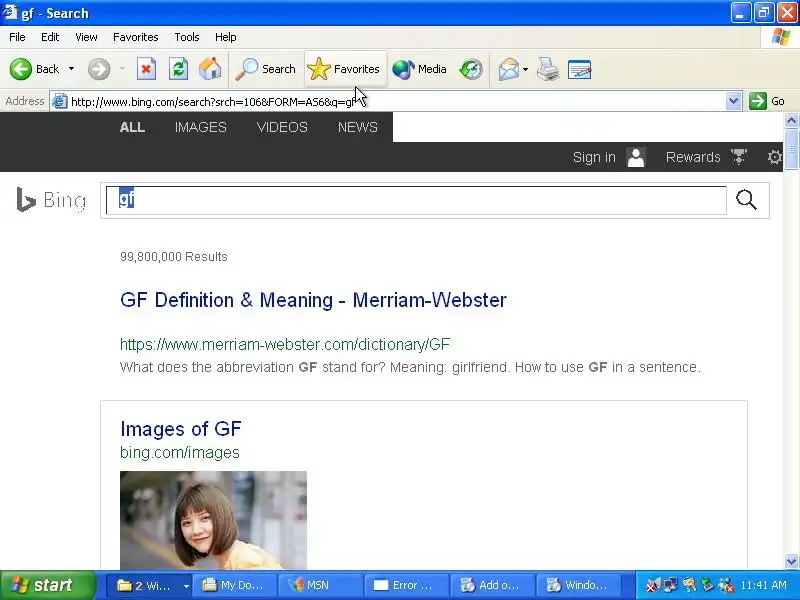Open the Images of GF link
The width and height of the screenshot is (800, 600).
[181, 429]
